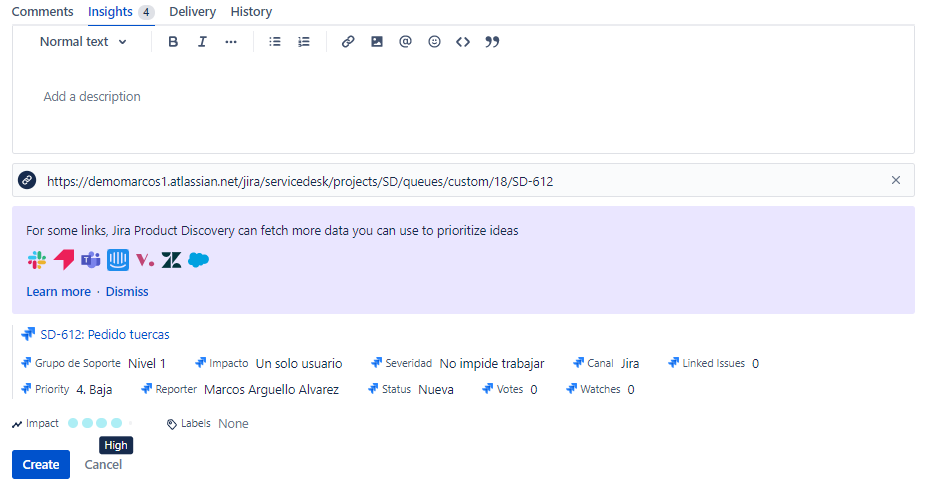Insert a code snippet block
The width and height of the screenshot is (928, 494).
tap(463, 42)
